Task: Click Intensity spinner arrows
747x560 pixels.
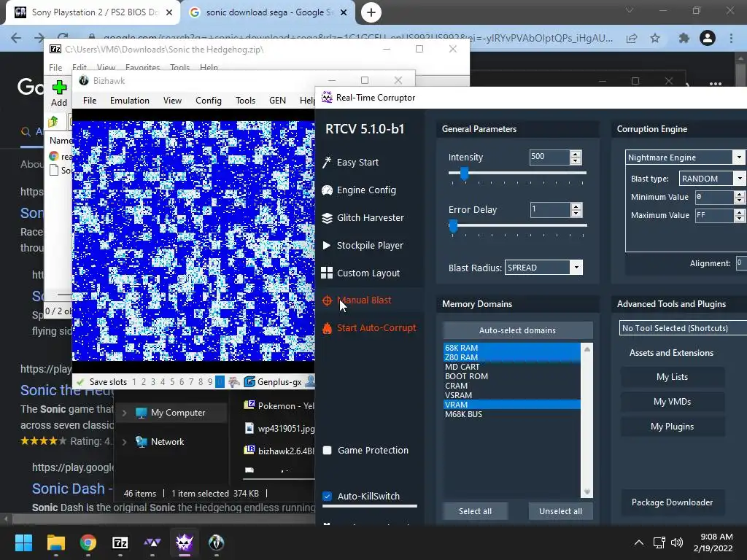Action: [576, 157]
